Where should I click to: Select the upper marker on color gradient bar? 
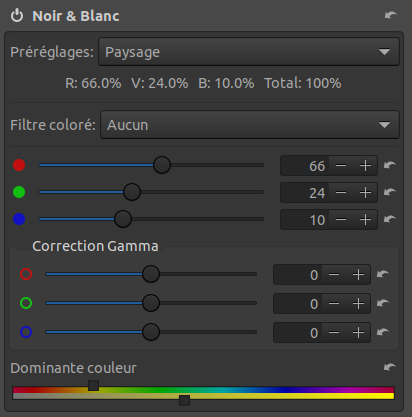pyautogui.click(x=93, y=386)
